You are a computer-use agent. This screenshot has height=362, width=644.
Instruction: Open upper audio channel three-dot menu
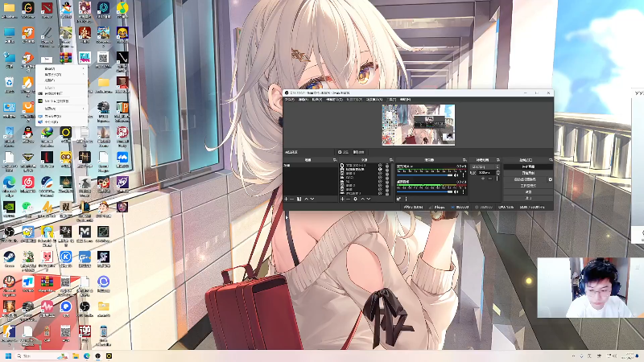pyautogui.click(x=464, y=175)
